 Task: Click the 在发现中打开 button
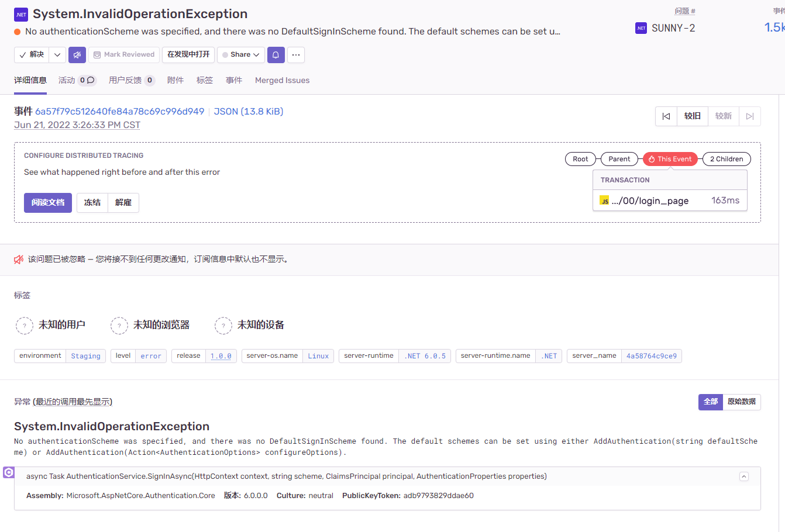click(188, 55)
